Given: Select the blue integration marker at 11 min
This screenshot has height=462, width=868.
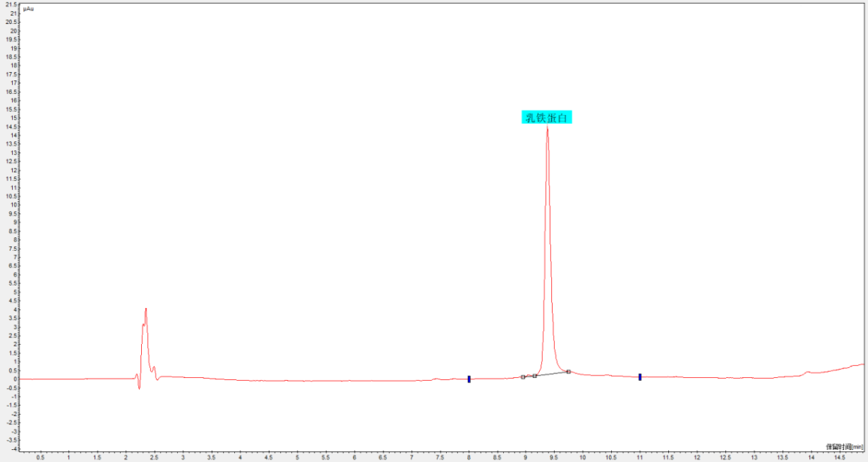Looking at the screenshot, I should coord(640,376).
